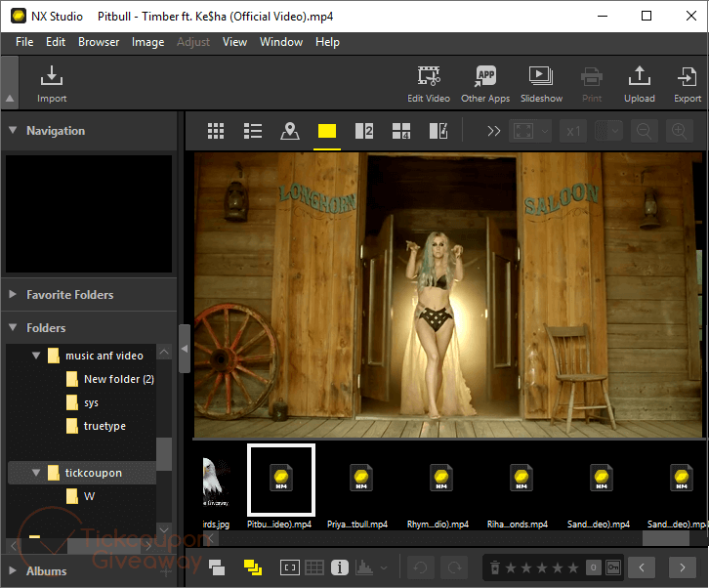Select the sys folder
Screen dimensions: 709x588
[82, 402]
